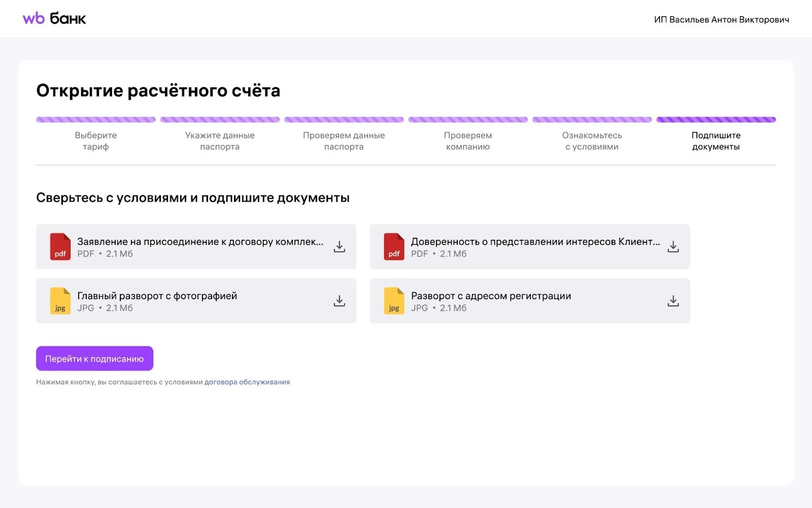Open the Проверяем данные паспорта step
Viewport: 812px width, 508px height.
[344, 141]
